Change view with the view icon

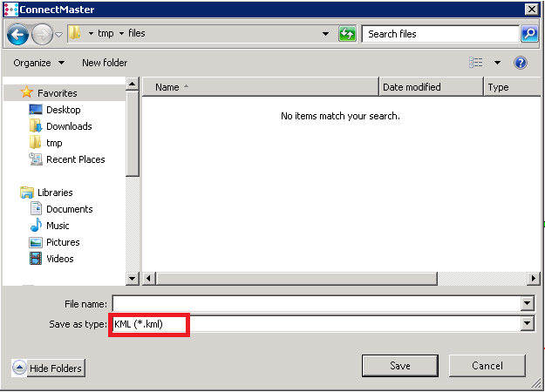(476, 63)
